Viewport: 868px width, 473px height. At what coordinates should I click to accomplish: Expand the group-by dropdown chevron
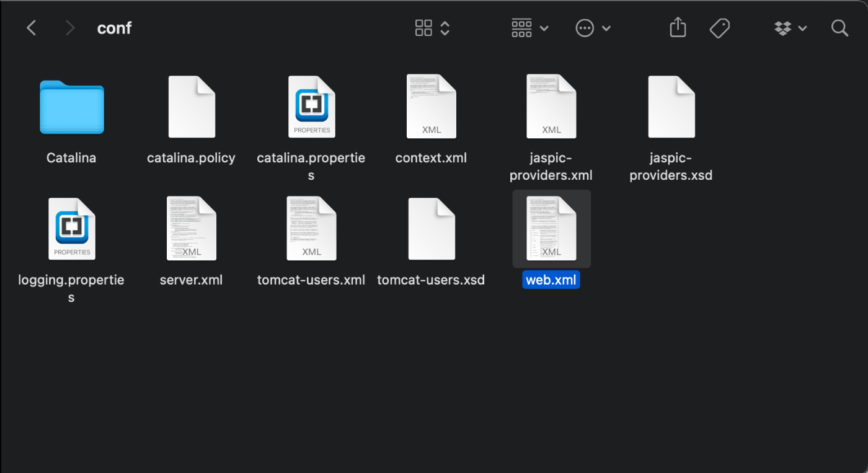coord(544,29)
